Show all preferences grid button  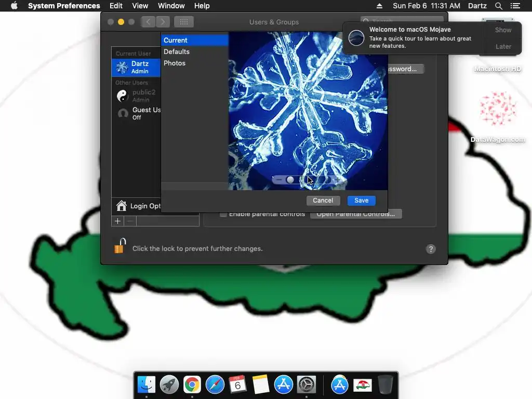tap(184, 22)
